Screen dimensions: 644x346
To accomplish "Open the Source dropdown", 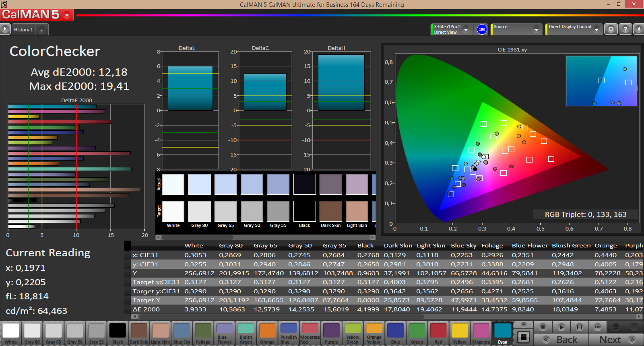I will click(x=536, y=29).
